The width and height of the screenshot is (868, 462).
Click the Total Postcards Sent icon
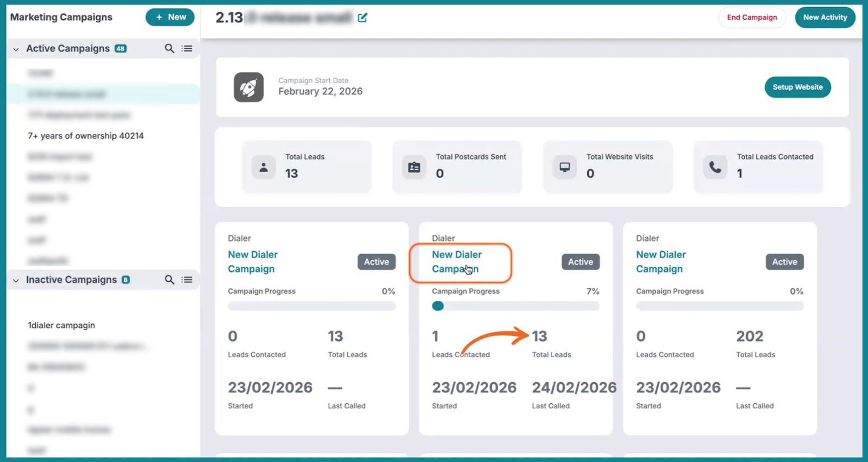tap(414, 167)
